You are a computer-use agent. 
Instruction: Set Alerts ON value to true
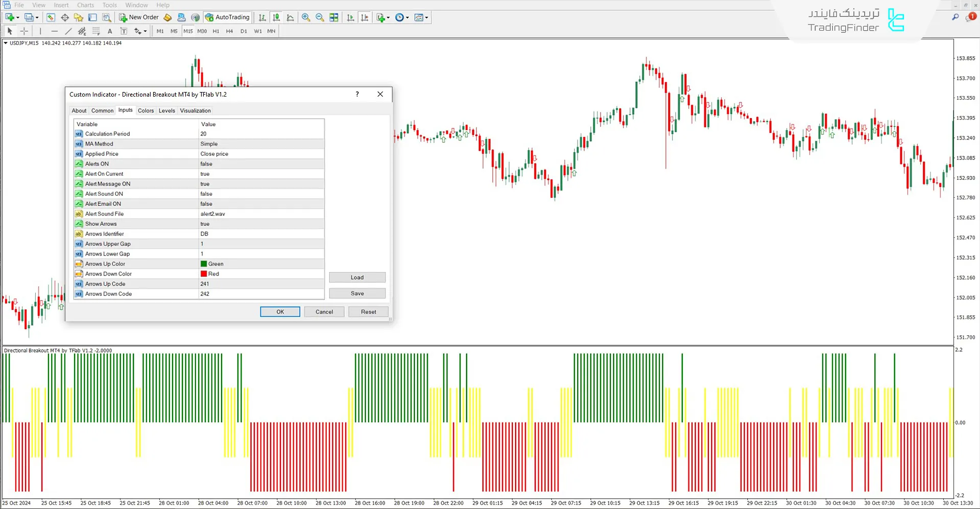click(x=261, y=164)
